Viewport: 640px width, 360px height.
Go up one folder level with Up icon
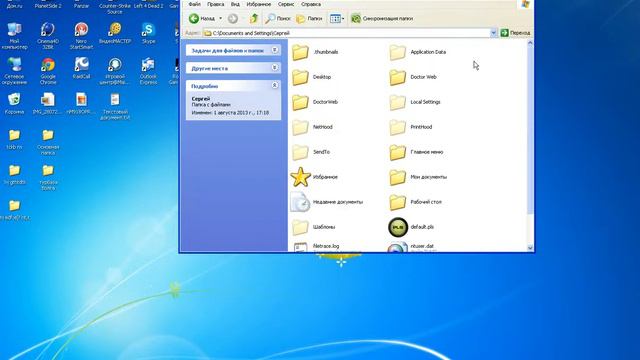click(254, 18)
